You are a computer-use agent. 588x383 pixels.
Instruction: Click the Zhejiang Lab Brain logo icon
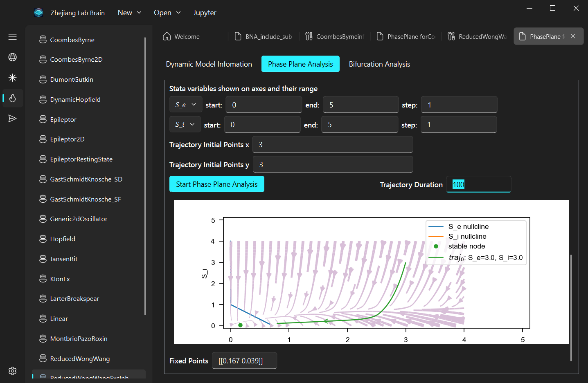[x=38, y=13]
